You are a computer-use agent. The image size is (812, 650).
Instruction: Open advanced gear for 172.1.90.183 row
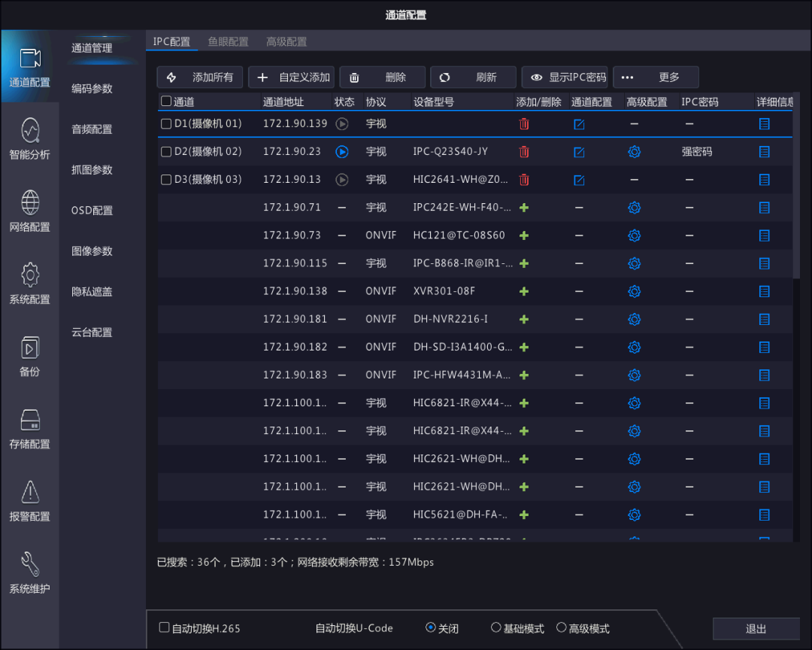pos(635,375)
